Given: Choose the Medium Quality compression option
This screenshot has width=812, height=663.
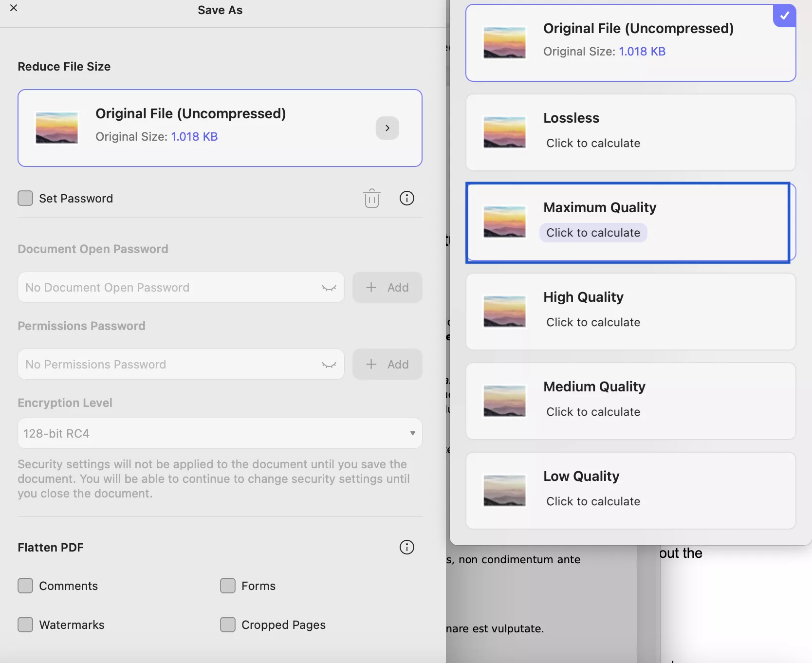Looking at the screenshot, I should [630, 401].
